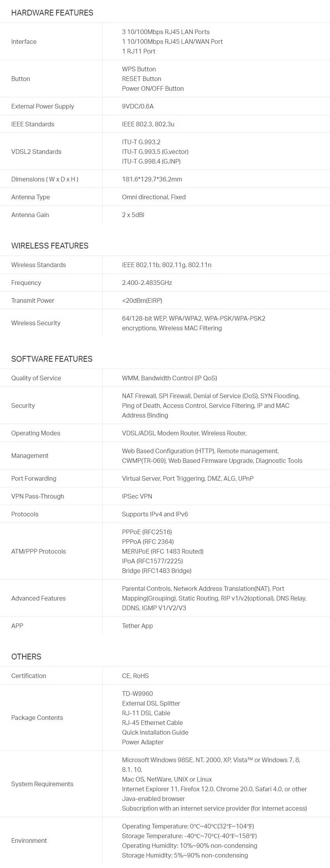The height and width of the screenshot is (868, 330).
Task: Click the 9VDC/0.6A power supply value
Action: pos(137,106)
